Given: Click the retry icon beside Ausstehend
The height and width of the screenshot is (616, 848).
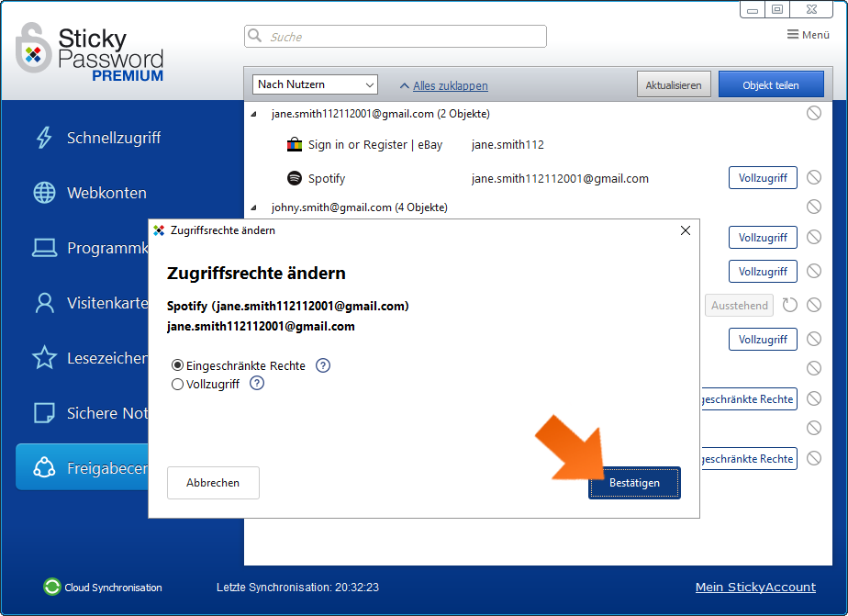Looking at the screenshot, I should pos(789,305).
